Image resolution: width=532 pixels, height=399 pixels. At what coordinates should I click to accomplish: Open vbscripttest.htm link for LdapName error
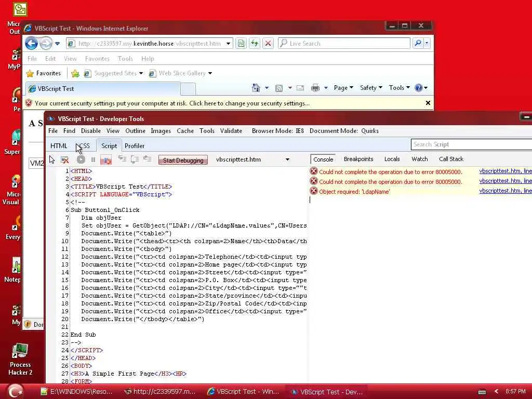click(x=505, y=191)
